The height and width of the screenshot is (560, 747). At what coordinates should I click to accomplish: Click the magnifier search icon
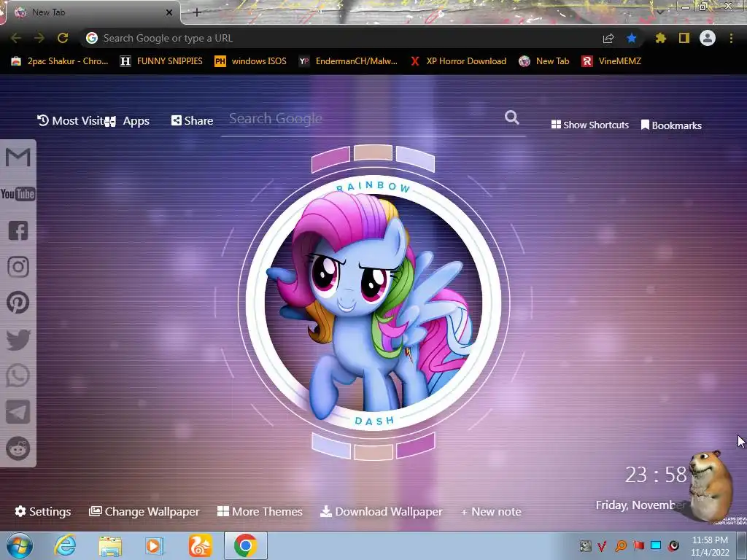coord(512,117)
